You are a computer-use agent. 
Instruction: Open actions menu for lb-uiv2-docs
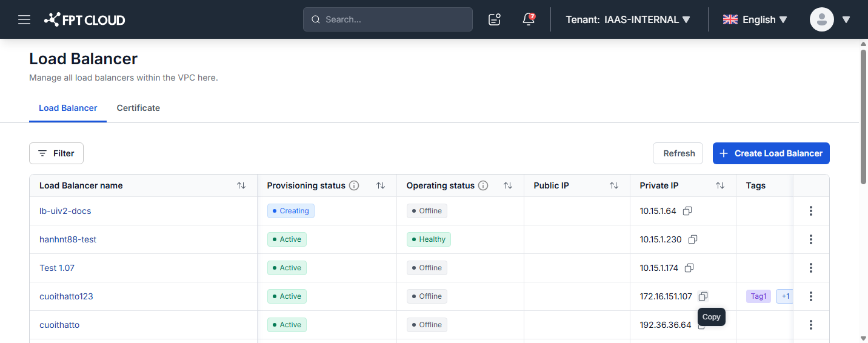point(811,211)
